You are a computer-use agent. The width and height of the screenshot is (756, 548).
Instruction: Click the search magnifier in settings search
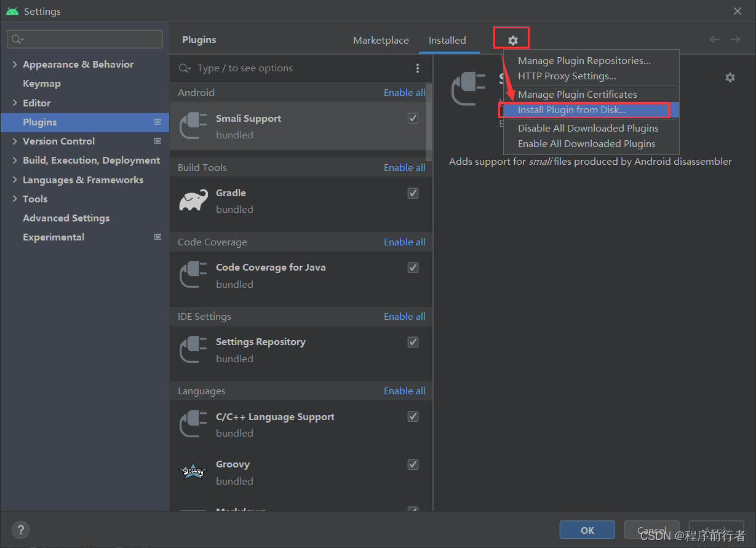click(x=17, y=39)
